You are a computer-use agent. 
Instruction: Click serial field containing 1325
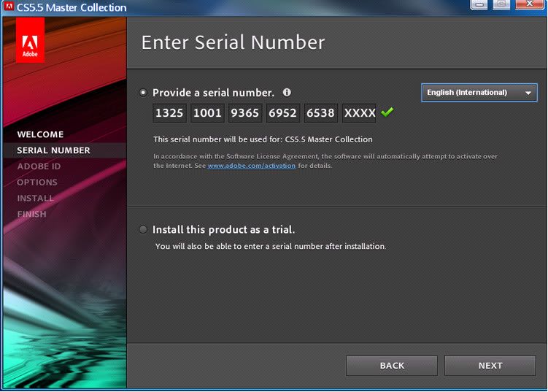(169, 113)
